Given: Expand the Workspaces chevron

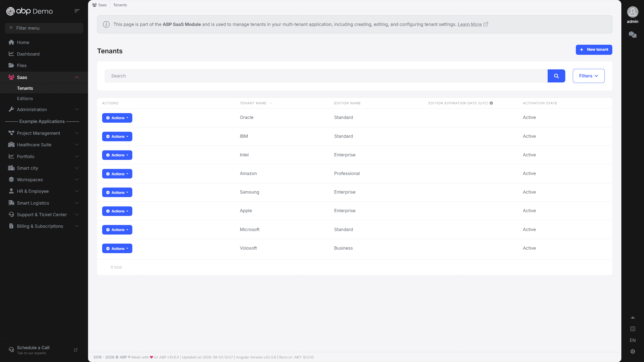Looking at the screenshot, I should click(77, 179).
